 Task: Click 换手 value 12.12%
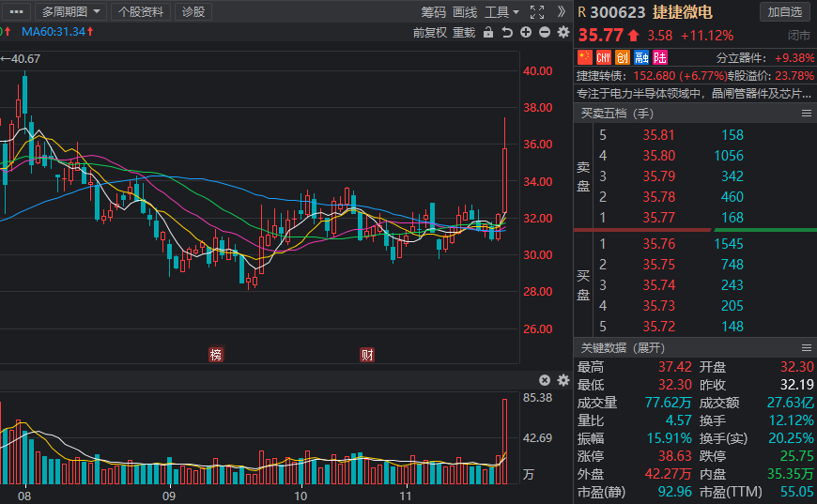[x=791, y=420]
